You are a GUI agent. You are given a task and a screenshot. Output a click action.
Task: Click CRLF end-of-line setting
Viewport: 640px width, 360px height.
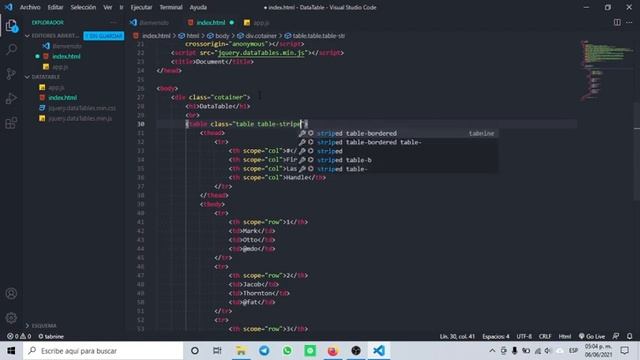point(545,336)
